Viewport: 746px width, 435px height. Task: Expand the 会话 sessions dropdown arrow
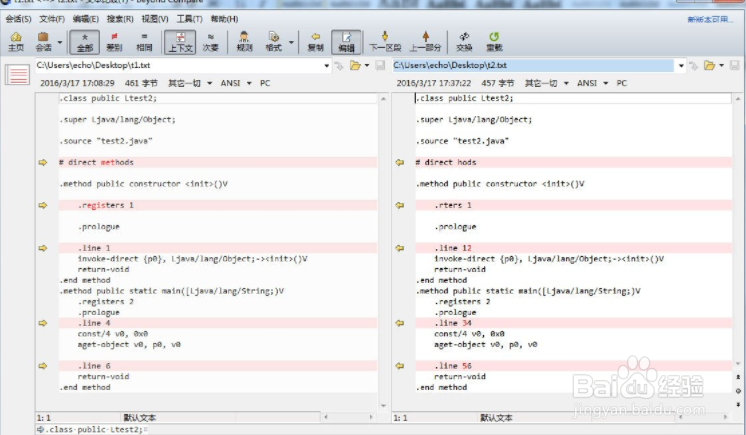click(x=60, y=42)
